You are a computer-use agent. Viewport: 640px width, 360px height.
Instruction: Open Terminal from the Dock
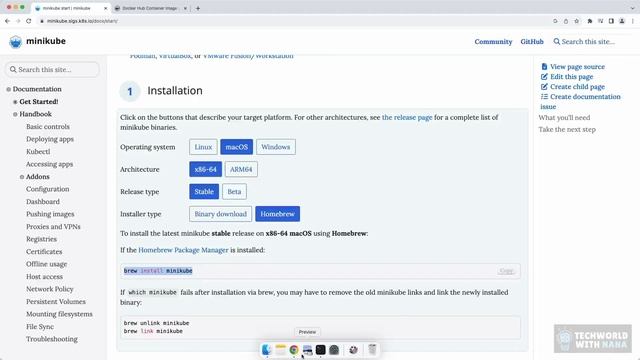pos(321,349)
